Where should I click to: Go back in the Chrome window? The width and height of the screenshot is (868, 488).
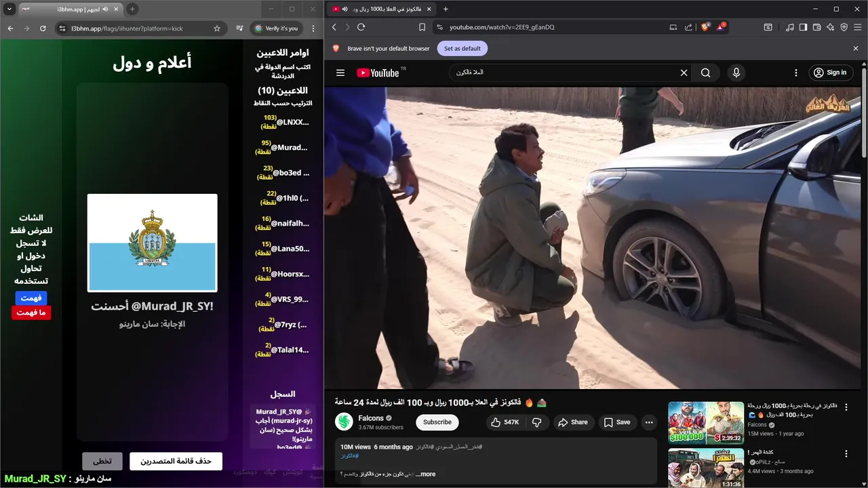pyautogui.click(x=10, y=28)
